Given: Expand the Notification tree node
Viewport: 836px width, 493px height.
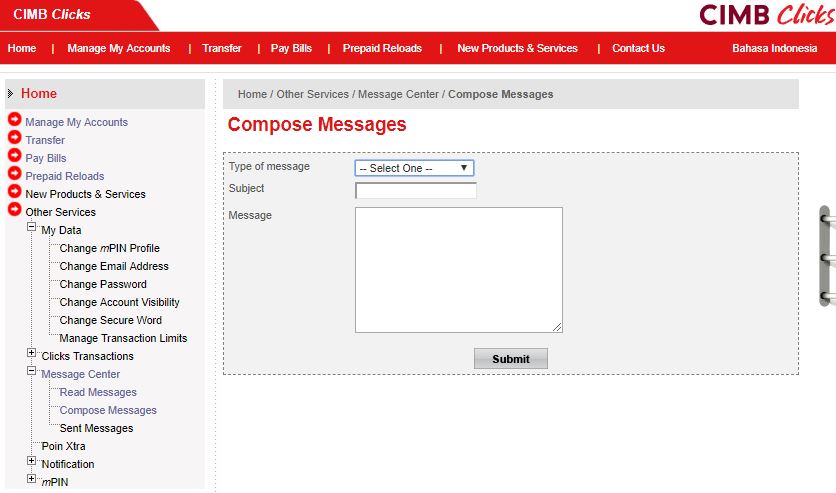Looking at the screenshot, I should [x=31, y=461].
